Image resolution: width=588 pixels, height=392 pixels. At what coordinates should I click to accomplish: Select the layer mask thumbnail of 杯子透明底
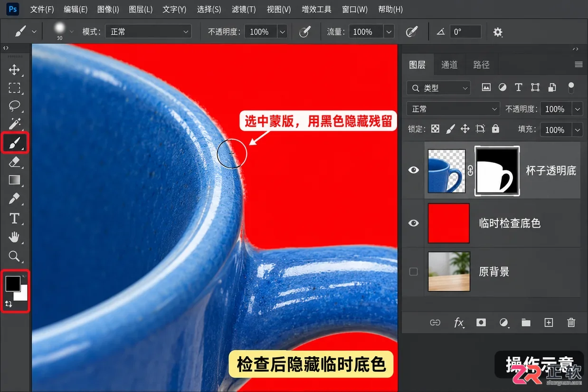[x=497, y=171]
